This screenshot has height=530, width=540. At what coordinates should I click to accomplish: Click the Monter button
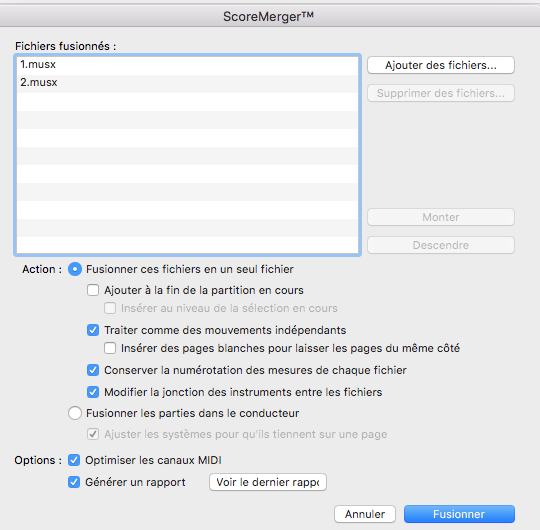pos(441,217)
